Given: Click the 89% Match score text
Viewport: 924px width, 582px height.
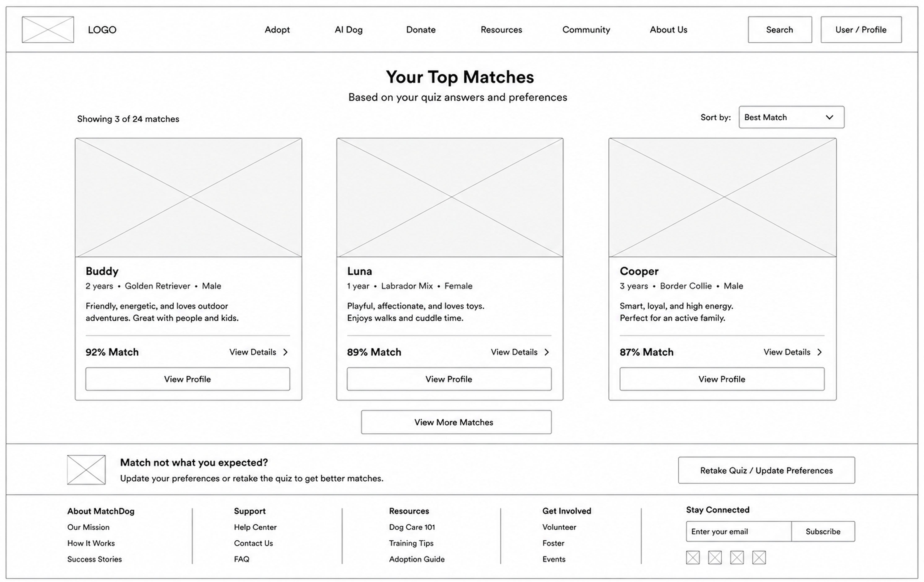Looking at the screenshot, I should 374,352.
